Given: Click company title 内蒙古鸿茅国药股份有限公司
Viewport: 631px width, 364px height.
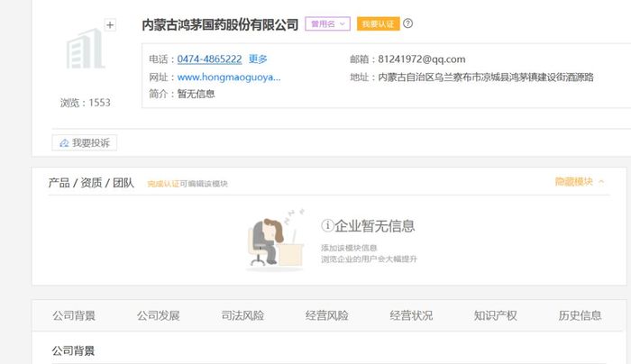Looking at the screenshot, I should pos(220,24).
